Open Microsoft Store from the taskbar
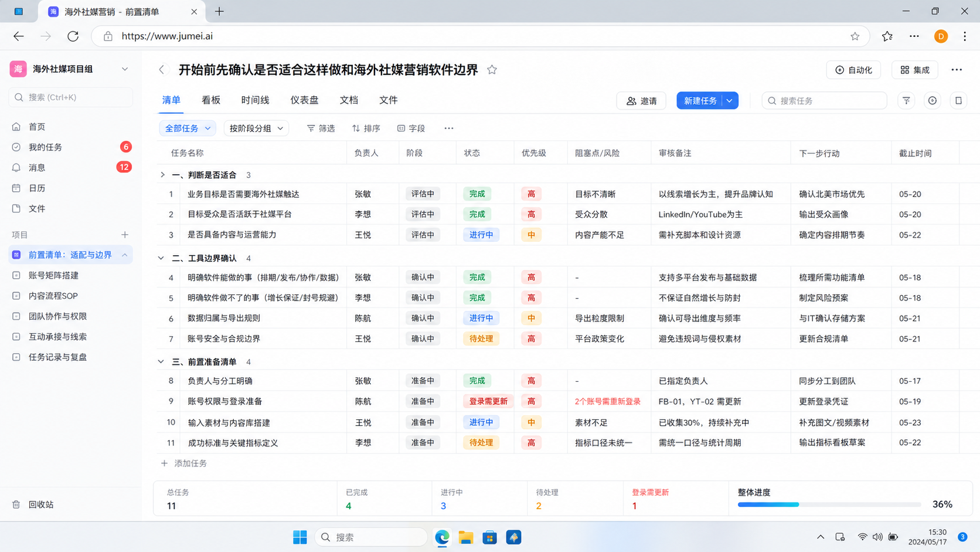The height and width of the screenshot is (552, 980). [490, 537]
